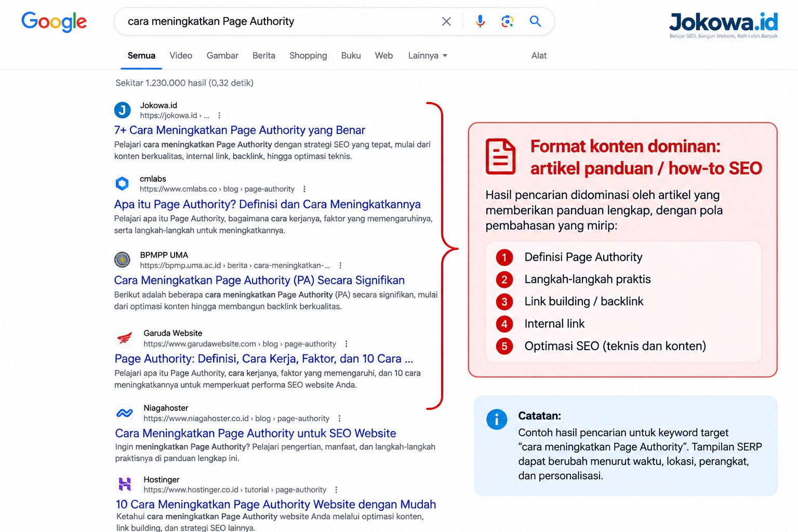Click the Google logo
The width and height of the screenshot is (798, 532).
pyautogui.click(x=54, y=22)
